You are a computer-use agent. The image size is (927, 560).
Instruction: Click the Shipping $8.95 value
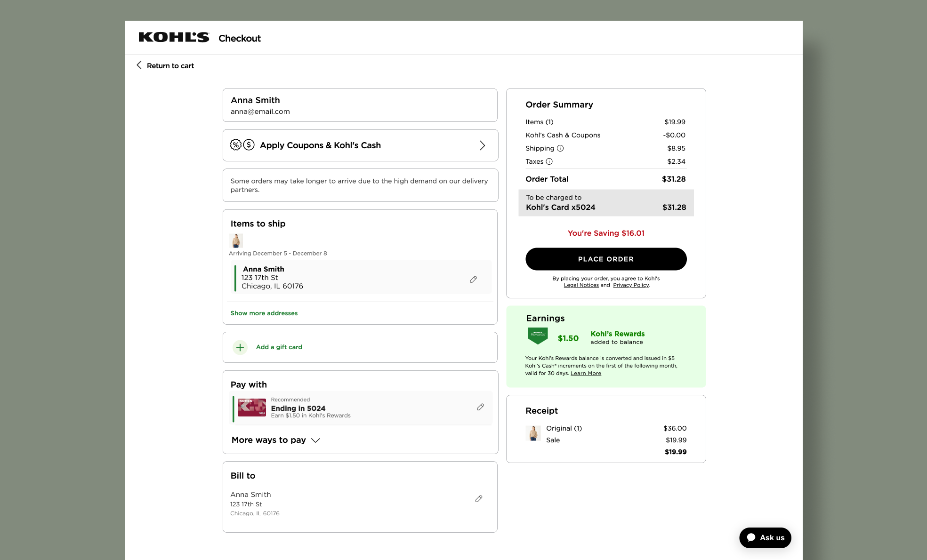click(x=676, y=148)
